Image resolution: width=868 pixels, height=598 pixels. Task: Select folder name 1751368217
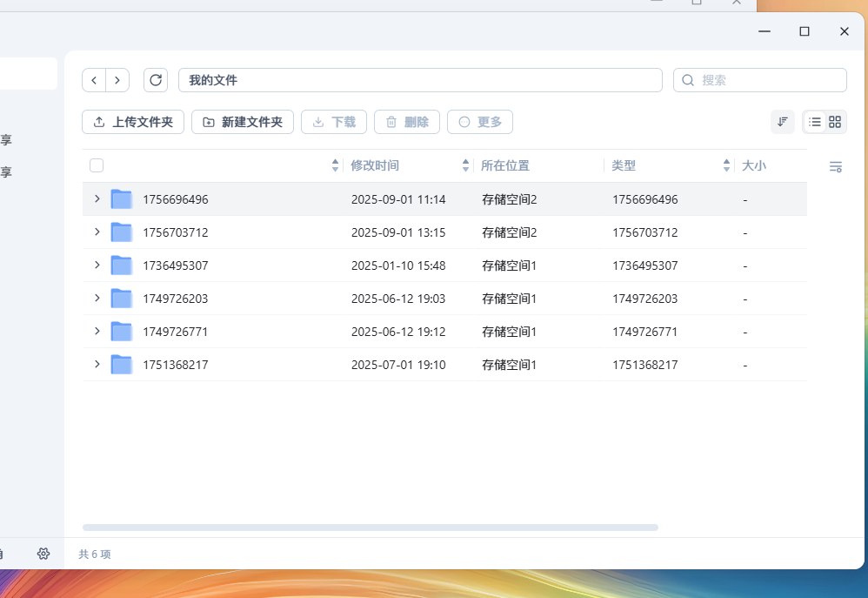[176, 366]
